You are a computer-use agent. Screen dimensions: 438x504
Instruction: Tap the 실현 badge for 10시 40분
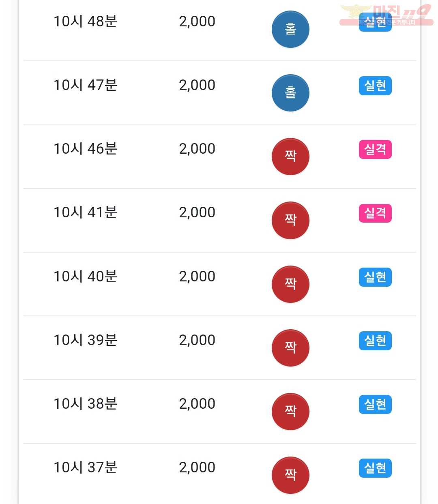coord(375,277)
